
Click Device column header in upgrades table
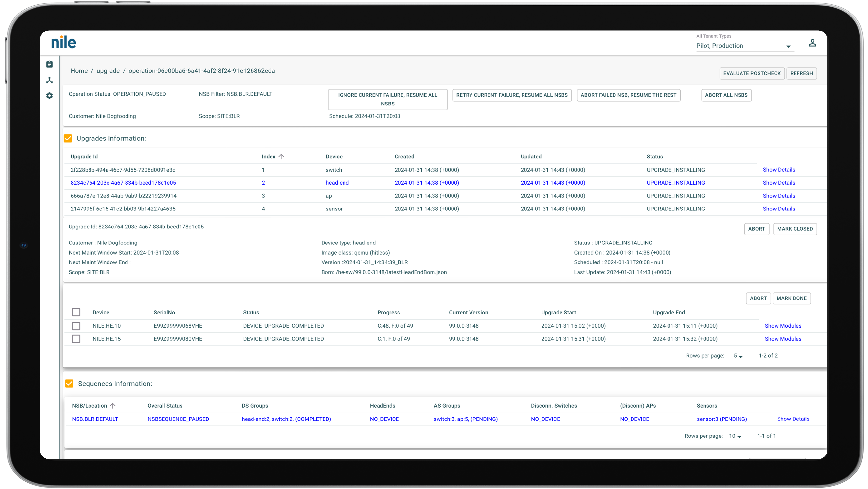[x=334, y=157]
